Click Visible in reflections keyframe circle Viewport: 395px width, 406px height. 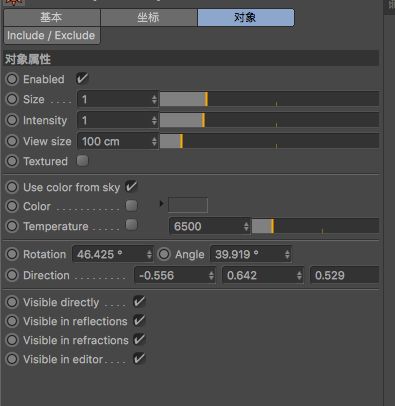point(12,321)
